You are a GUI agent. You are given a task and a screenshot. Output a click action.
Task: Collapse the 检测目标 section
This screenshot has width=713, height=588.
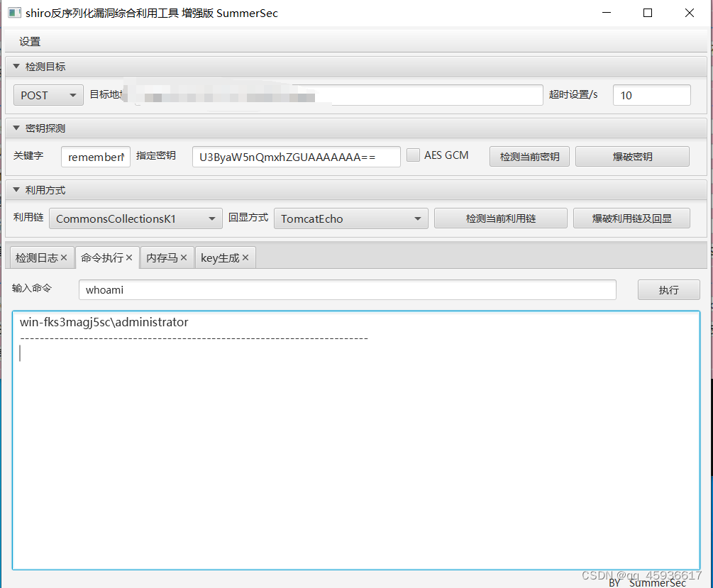pos(16,67)
